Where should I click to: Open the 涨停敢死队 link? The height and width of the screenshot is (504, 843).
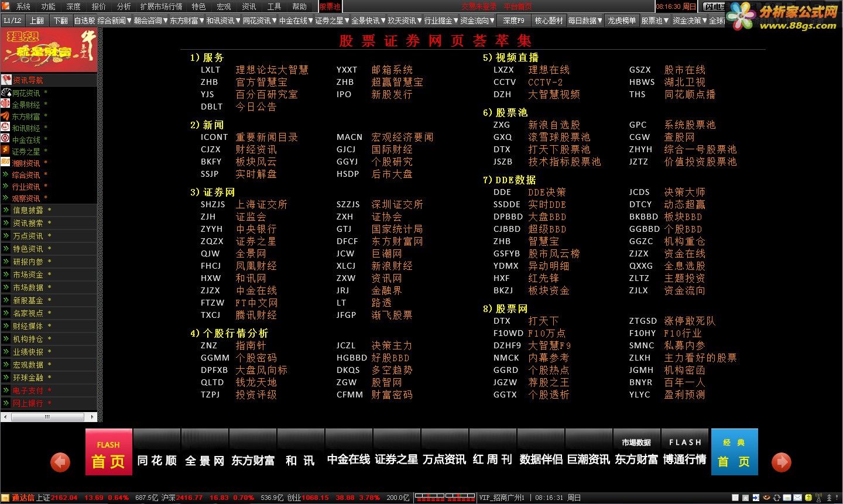pyautogui.click(x=690, y=321)
